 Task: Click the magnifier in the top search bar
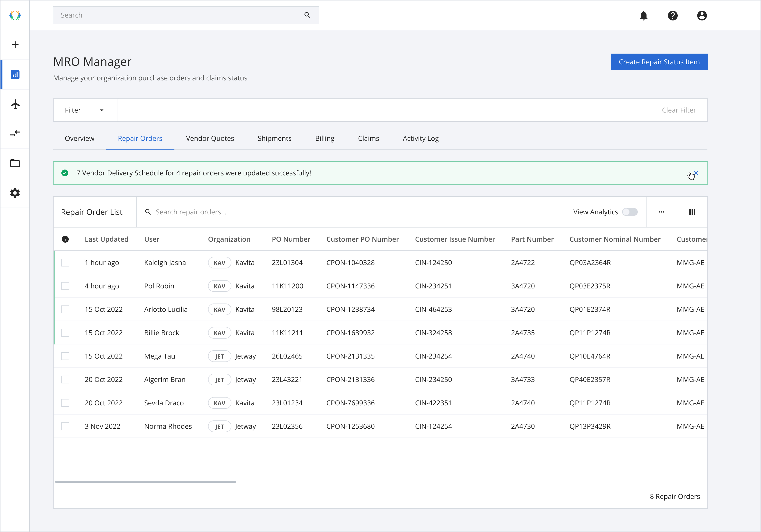tap(307, 15)
